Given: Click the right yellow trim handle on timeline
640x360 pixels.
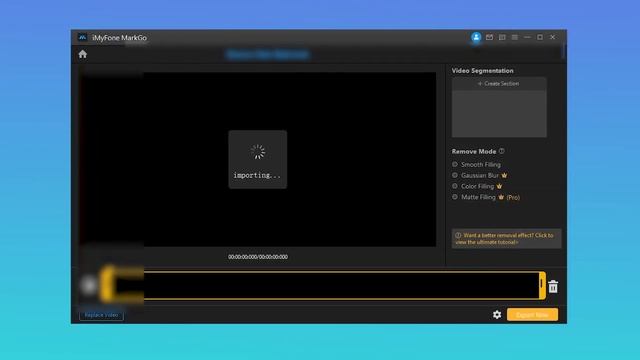Looking at the screenshot, I should tap(542, 285).
